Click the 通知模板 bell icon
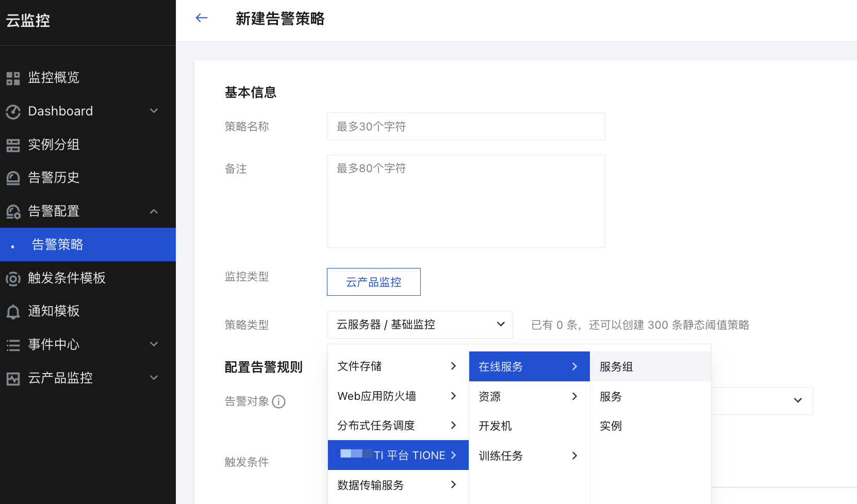The width and height of the screenshot is (857, 504). coord(13,312)
